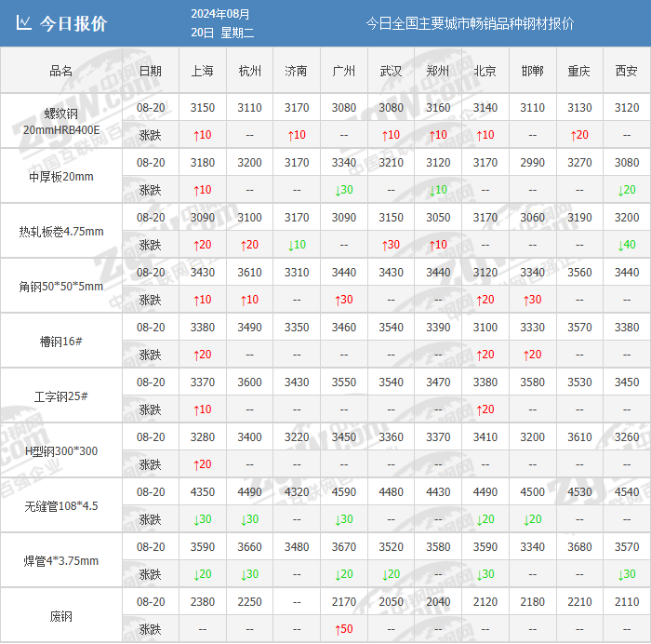Select the 邯郸 column header
651x644 pixels.
[532, 71]
